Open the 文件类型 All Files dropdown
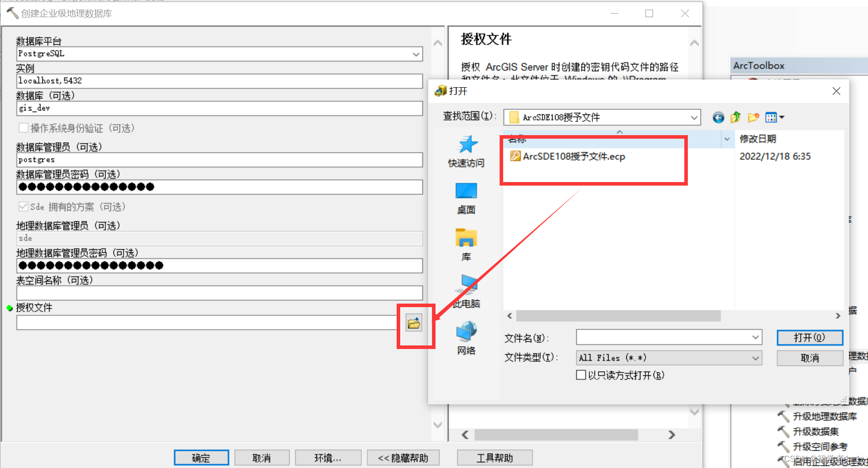Screen dimensions: 868x468 click(x=755, y=358)
